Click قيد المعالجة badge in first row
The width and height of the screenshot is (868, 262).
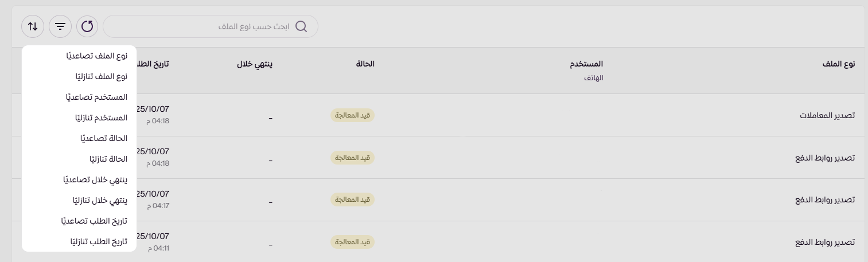pyautogui.click(x=352, y=115)
